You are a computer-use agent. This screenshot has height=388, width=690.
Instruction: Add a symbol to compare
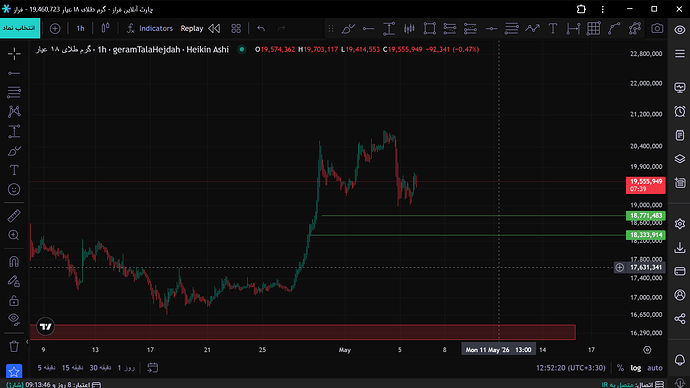click(55, 29)
